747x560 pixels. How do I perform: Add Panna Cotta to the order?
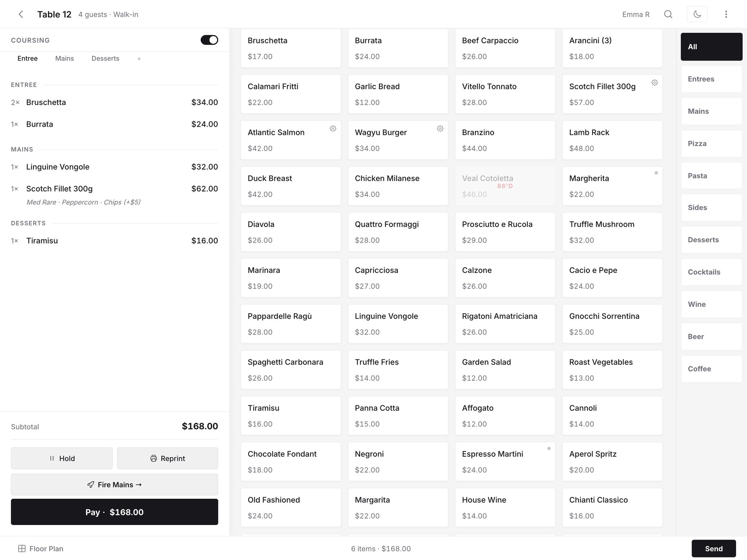pyautogui.click(x=398, y=416)
